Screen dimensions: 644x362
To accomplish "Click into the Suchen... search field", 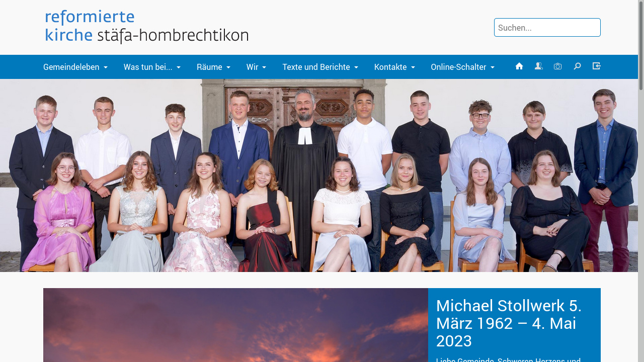I will [547, 28].
